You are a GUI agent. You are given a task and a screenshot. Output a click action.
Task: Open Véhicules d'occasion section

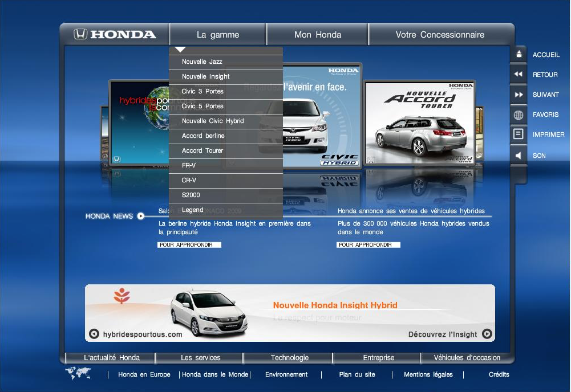(x=467, y=357)
